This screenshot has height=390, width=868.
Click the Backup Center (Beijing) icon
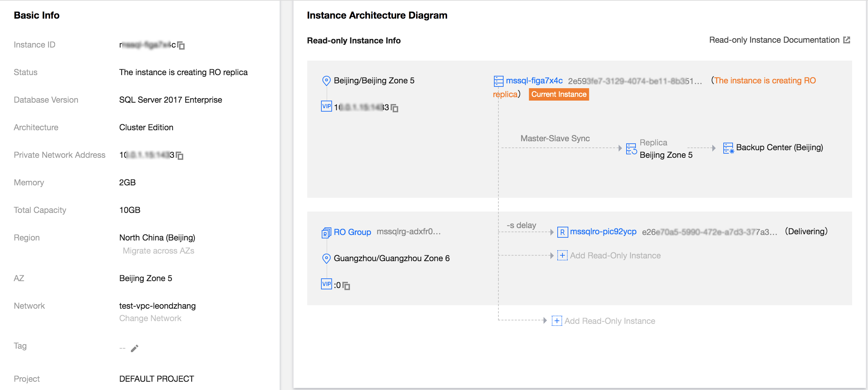(x=728, y=148)
